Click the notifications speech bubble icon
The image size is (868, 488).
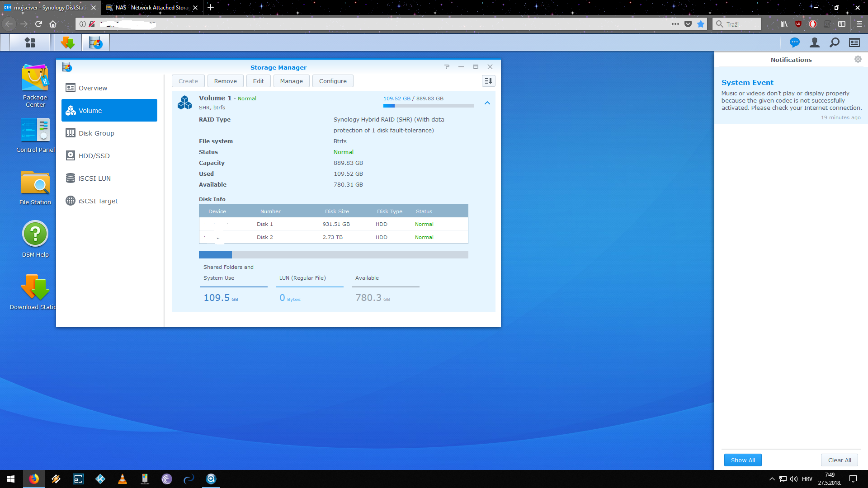[794, 42]
